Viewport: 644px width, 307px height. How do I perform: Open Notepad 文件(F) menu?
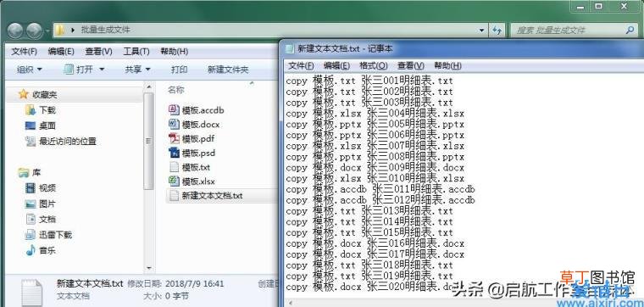301,66
